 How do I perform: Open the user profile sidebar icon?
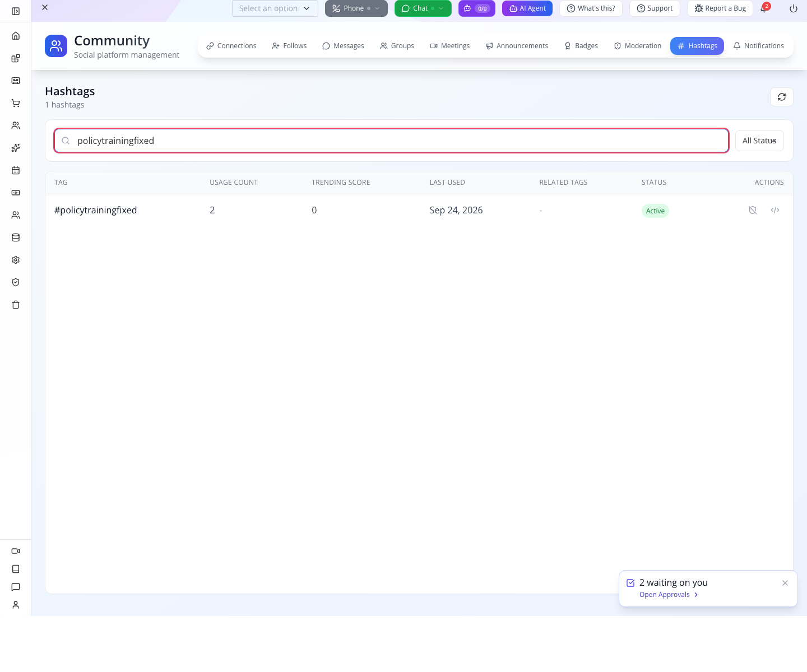point(16,605)
